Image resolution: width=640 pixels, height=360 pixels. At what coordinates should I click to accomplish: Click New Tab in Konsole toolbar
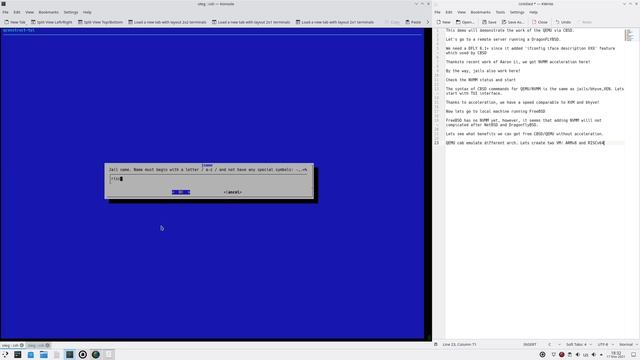pyautogui.click(x=15, y=22)
